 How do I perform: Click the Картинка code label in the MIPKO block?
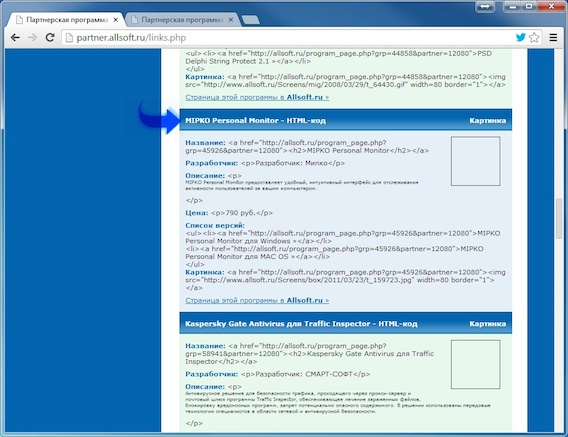[x=205, y=272]
